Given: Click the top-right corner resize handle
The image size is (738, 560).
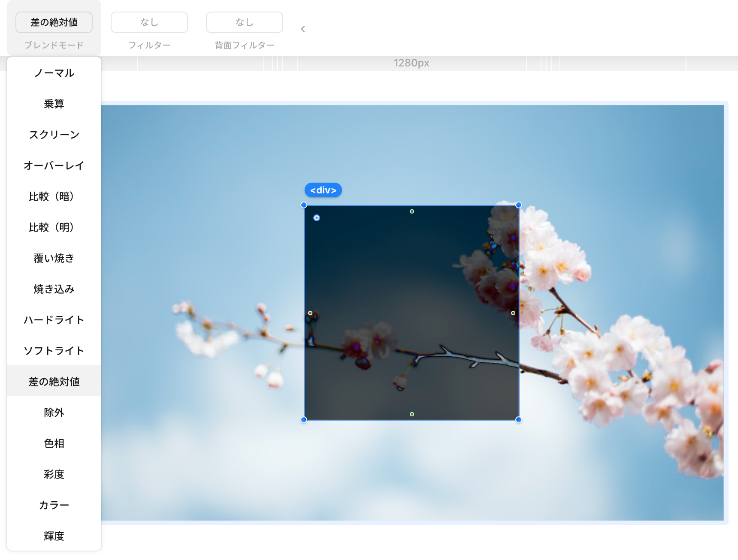Looking at the screenshot, I should click(x=519, y=205).
